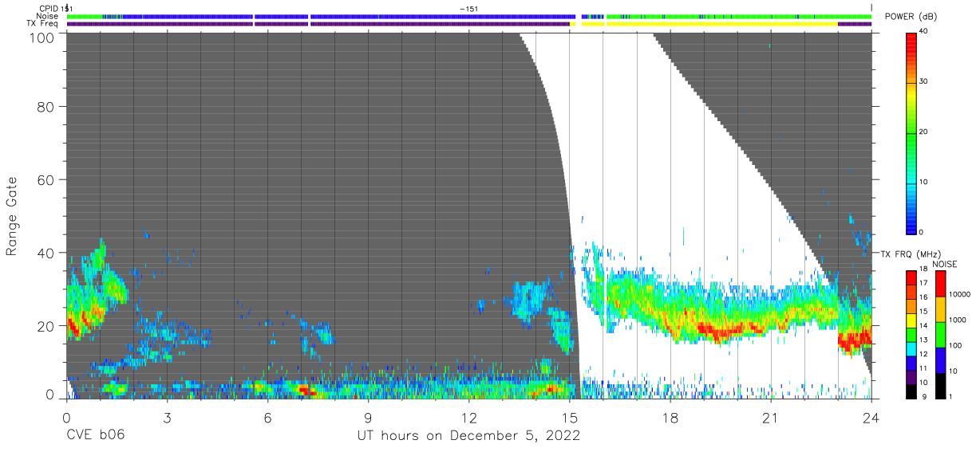Viewport: 980px width, 452px height.
Task: Click the UT hours axis tick '18'
Action: [670, 417]
